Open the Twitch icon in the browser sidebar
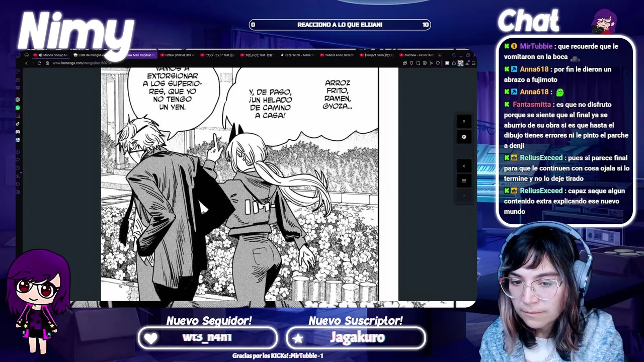The width and height of the screenshot is (644, 362). 18,88
